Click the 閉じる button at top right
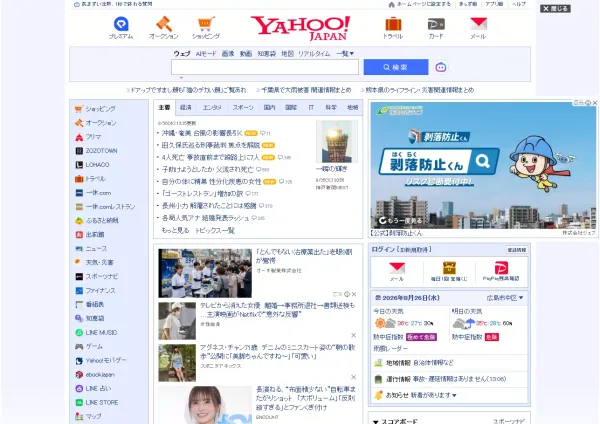This screenshot has width=600, height=424. [555, 8]
